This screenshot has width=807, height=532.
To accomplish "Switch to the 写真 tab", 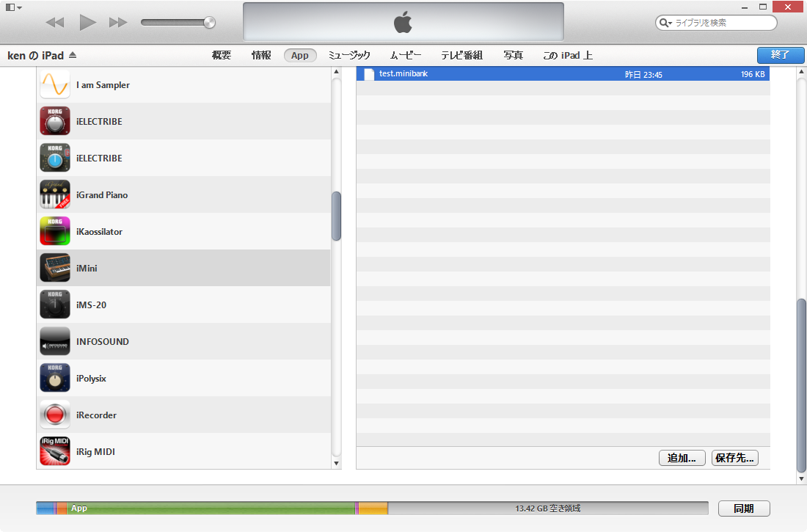I will (x=513, y=55).
